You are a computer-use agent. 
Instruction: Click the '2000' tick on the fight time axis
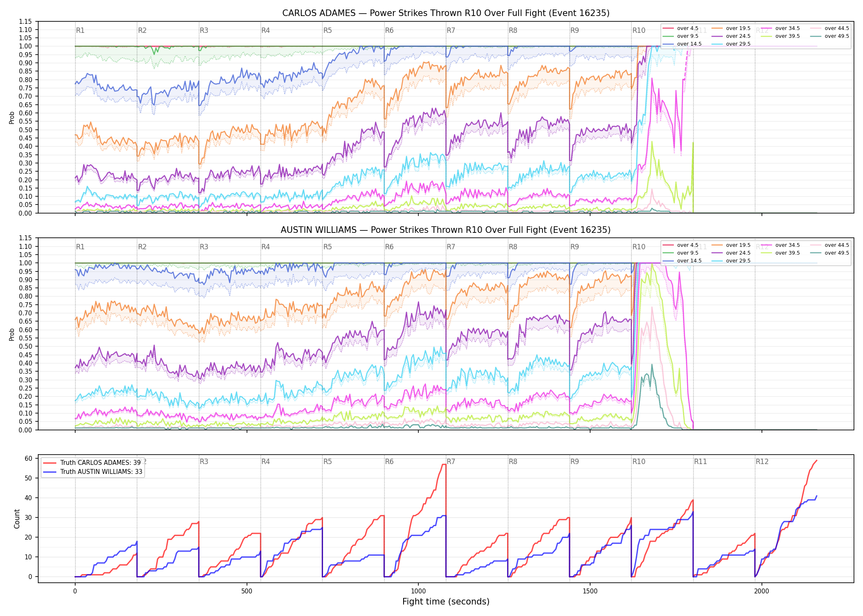tap(761, 591)
